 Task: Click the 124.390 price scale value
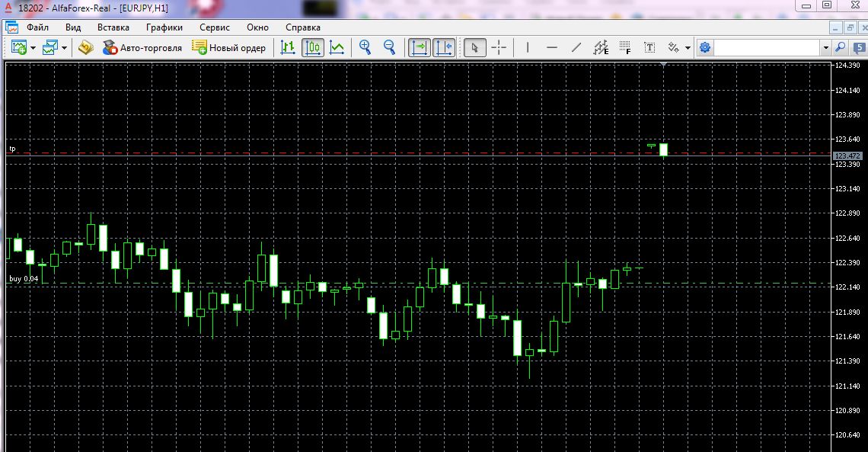click(847, 66)
